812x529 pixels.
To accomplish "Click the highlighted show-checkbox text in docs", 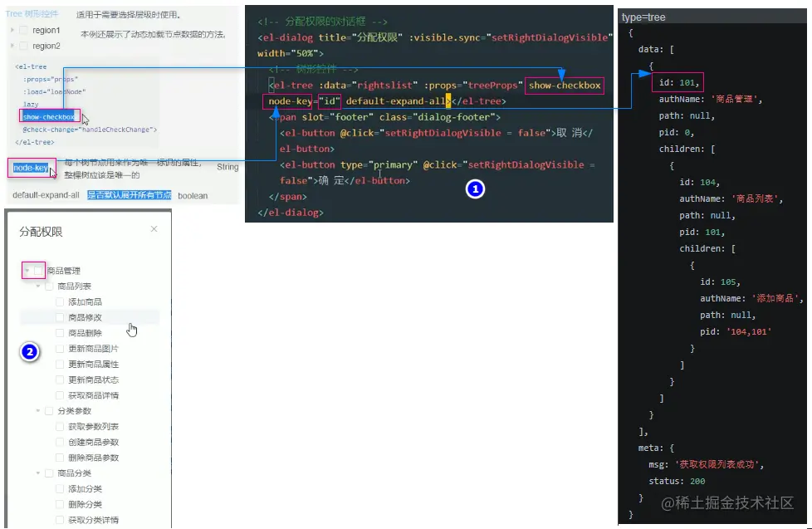I will tap(49, 116).
